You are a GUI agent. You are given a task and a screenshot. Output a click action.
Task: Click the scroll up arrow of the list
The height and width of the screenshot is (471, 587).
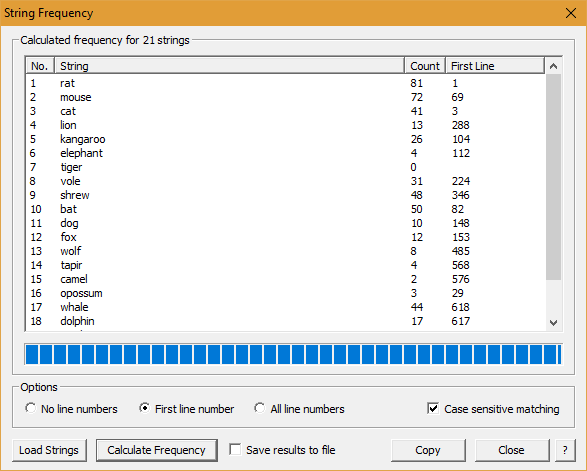(x=553, y=67)
